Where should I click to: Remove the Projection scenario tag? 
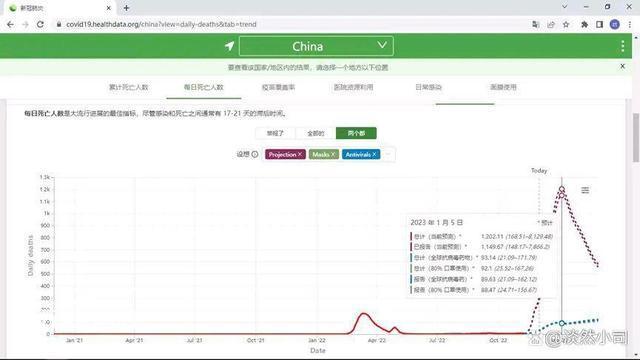pos(300,154)
